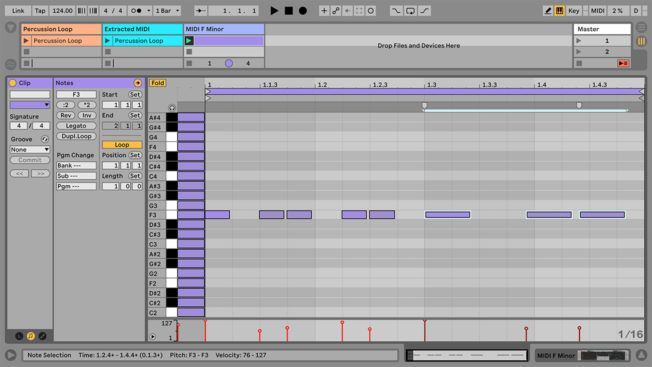Launch Master scene 2
The width and height of the screenshot is (652, 367).
click(x=579, y=52)
